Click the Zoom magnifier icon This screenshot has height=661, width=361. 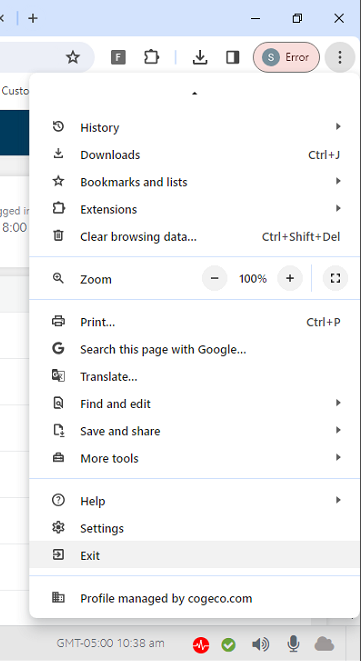58,278
